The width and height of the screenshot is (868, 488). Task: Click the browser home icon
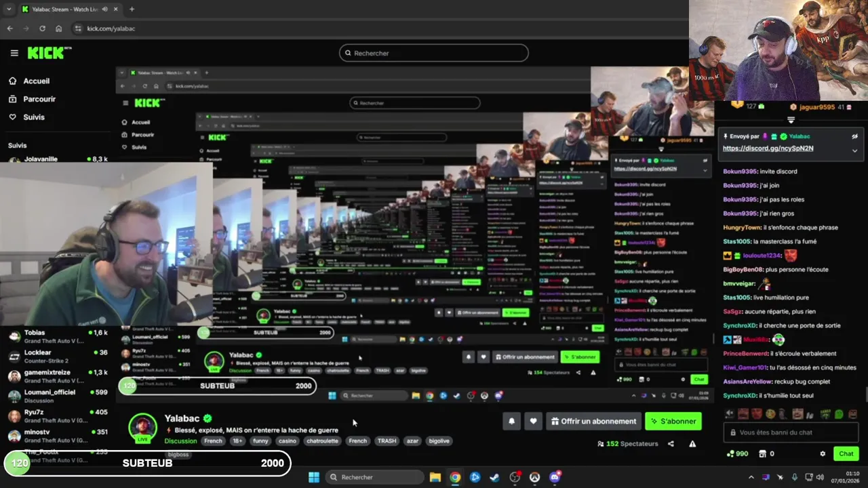(x=58, y=28)
